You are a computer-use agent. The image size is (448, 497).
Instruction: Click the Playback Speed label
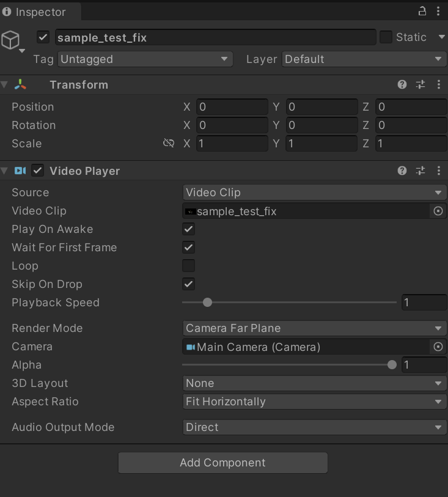[x=56, y=303]
